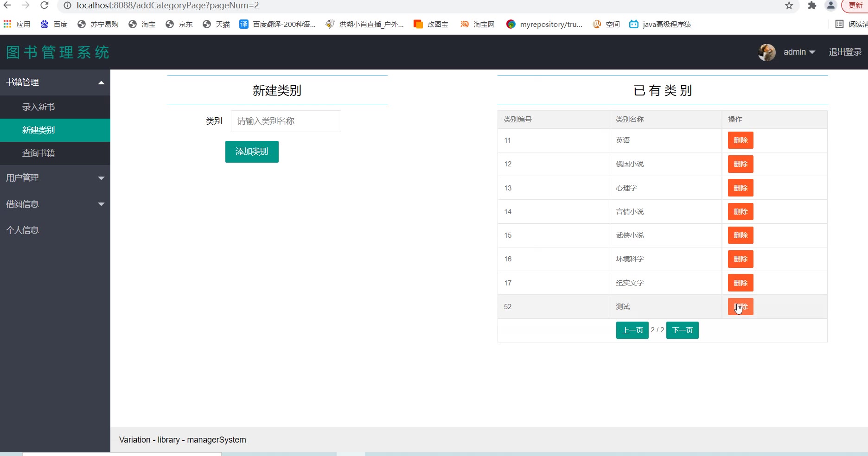Open the admin account dropdown
Viewport: 868px width, 456px height.
tap(799, 52)
